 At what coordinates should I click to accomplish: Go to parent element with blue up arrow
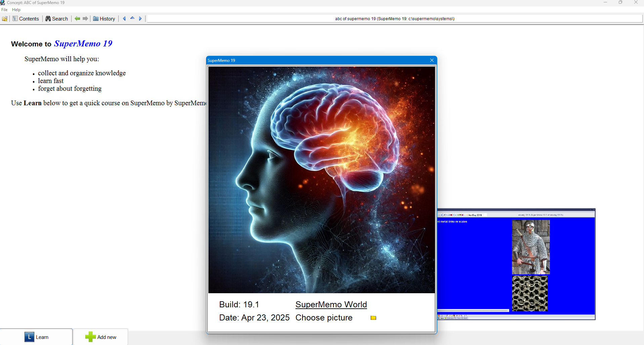[x=132, y=18]
